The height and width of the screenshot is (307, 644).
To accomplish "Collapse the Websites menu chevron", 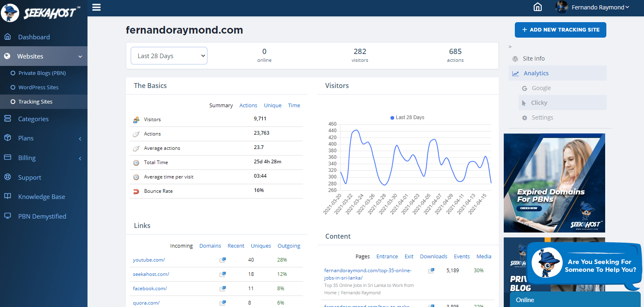I will pyautogui.click(x=80, y=56).
